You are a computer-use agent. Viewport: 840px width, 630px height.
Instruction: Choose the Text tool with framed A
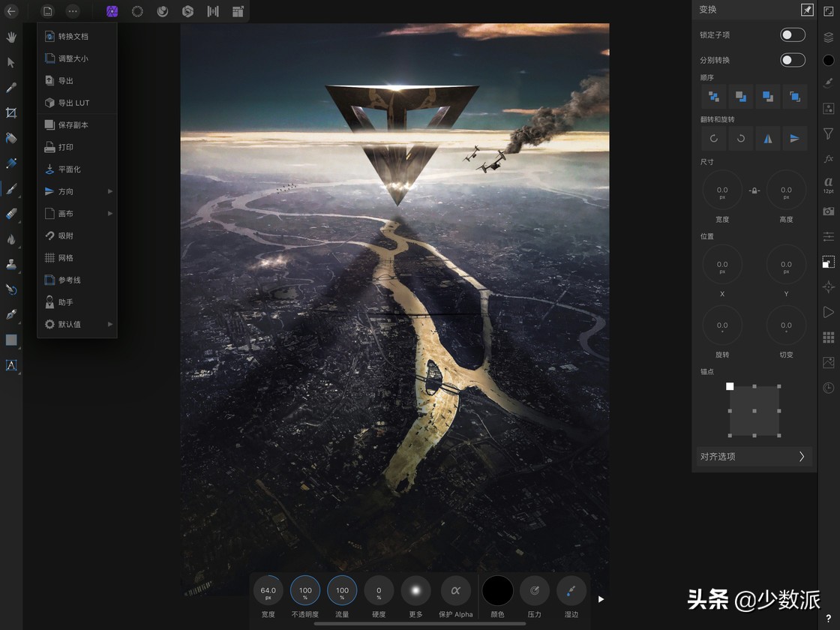pos(11,365)
